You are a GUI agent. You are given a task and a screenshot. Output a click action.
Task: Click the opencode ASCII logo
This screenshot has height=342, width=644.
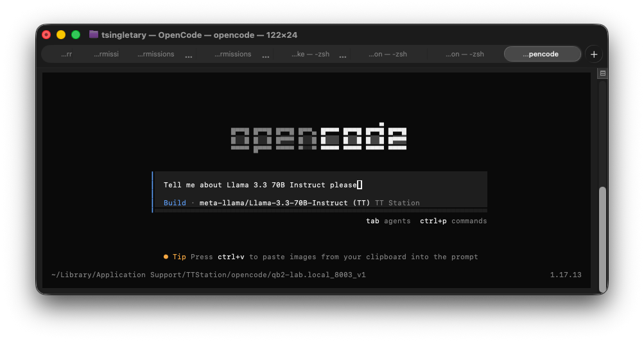(x=318, y=137)
